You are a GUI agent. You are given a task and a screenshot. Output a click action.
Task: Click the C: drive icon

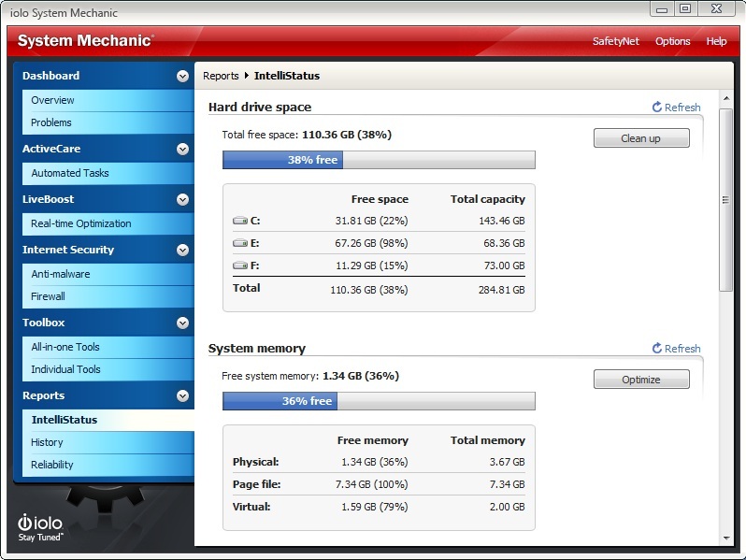pyautogui.click(x=240, y=221)
